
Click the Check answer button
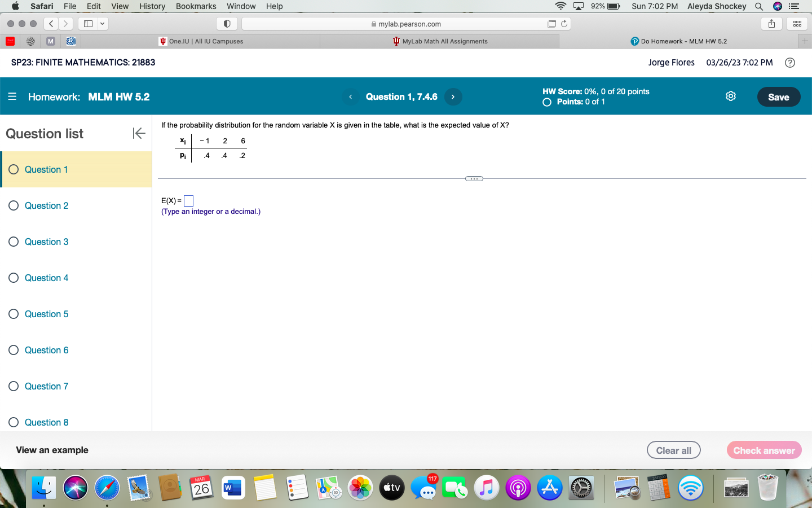click(764, 450)
